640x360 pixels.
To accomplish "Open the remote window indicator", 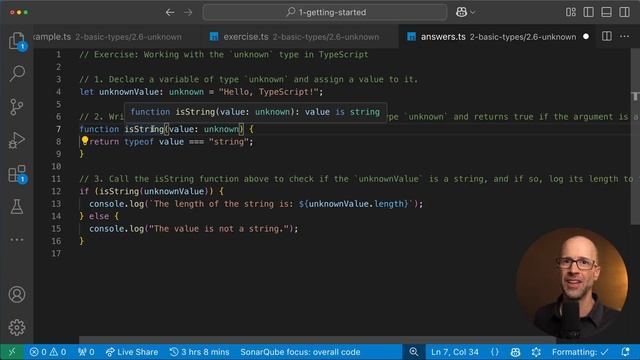I will click(x=12, y=352).
